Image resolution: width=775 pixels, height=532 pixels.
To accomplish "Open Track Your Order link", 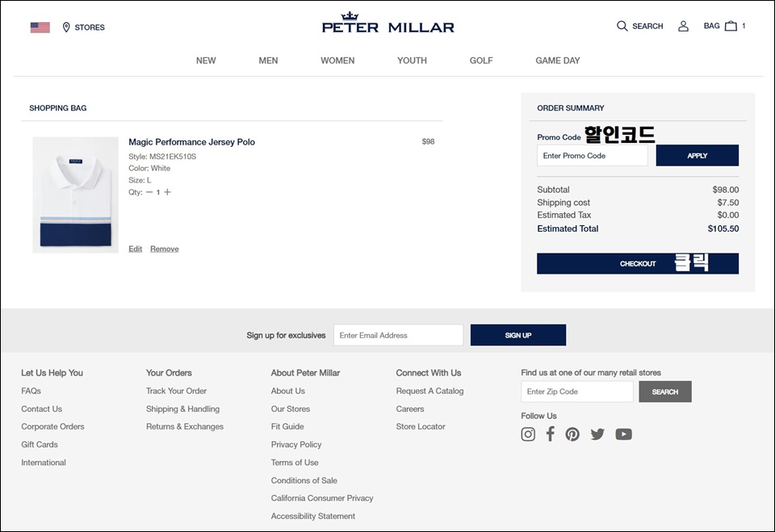I will (177, 391).
